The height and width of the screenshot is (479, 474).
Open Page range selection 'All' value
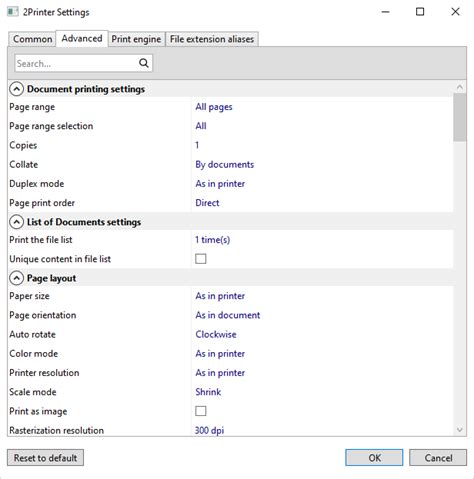tap(201, 126)
